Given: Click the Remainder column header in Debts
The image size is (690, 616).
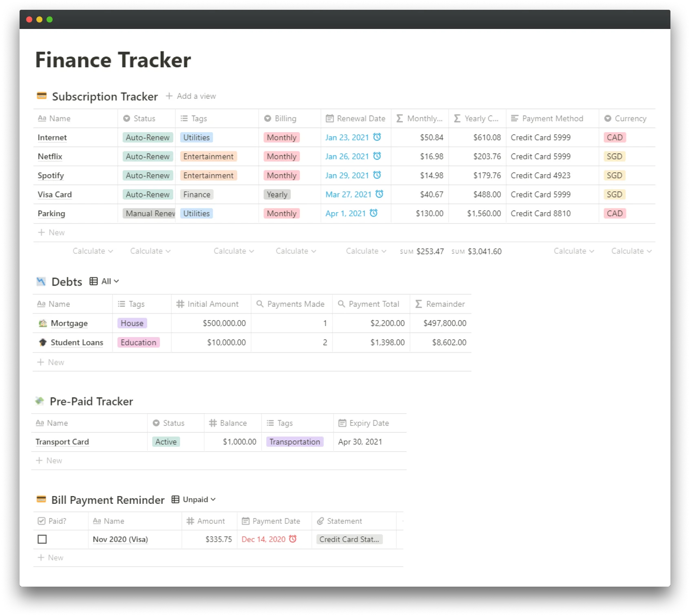Looking at the screenshot, I should click(441, 304).
